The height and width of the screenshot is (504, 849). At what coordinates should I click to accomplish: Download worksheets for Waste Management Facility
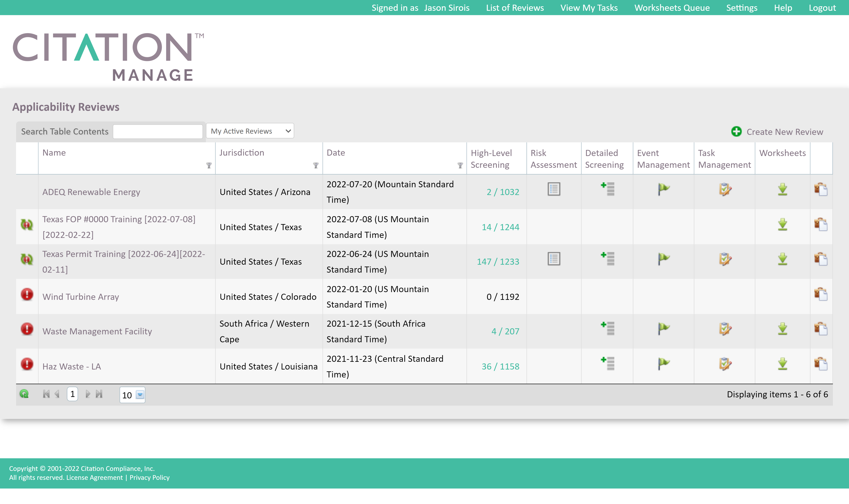782,329
